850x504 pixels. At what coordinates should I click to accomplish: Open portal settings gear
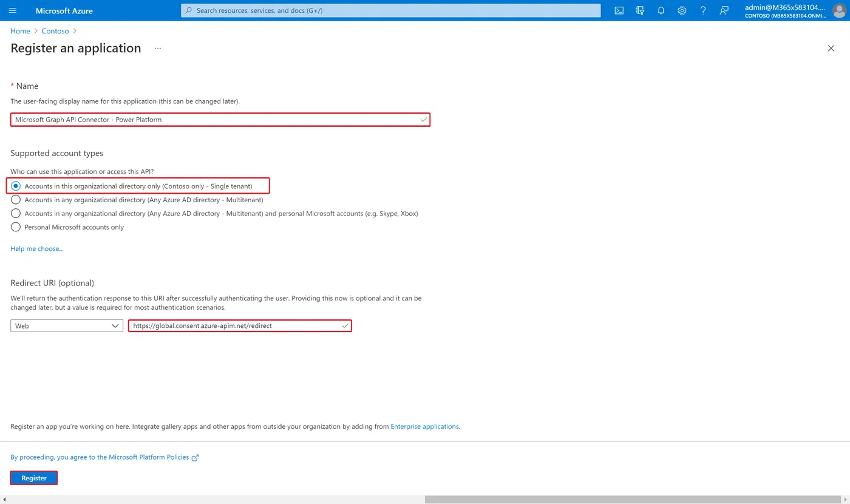(x=682, y=10)
